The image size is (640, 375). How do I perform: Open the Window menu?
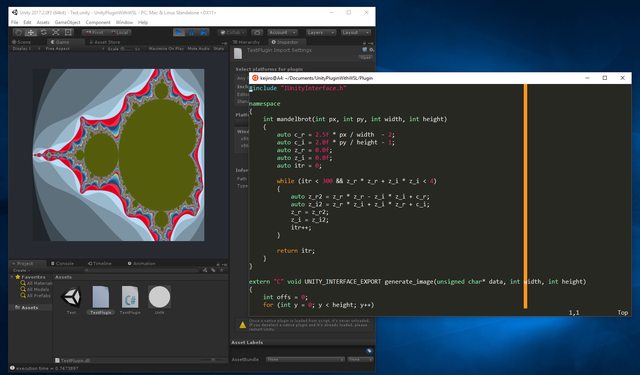[x=124, y=22]
